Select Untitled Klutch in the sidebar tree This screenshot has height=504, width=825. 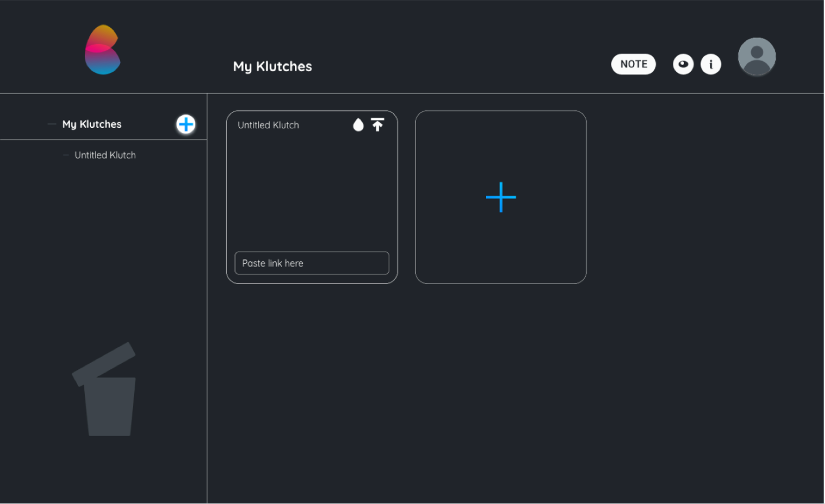(x=105, y=155)
